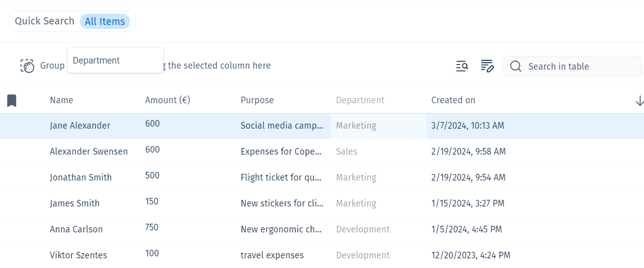Viewport: 644px width, 268px height.
Task: Open the advanced search list icon
Action: click(462, 66)
